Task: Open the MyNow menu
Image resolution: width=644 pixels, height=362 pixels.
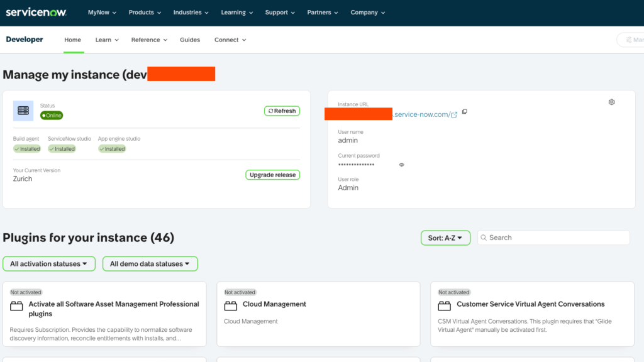Action: (102, 13)
